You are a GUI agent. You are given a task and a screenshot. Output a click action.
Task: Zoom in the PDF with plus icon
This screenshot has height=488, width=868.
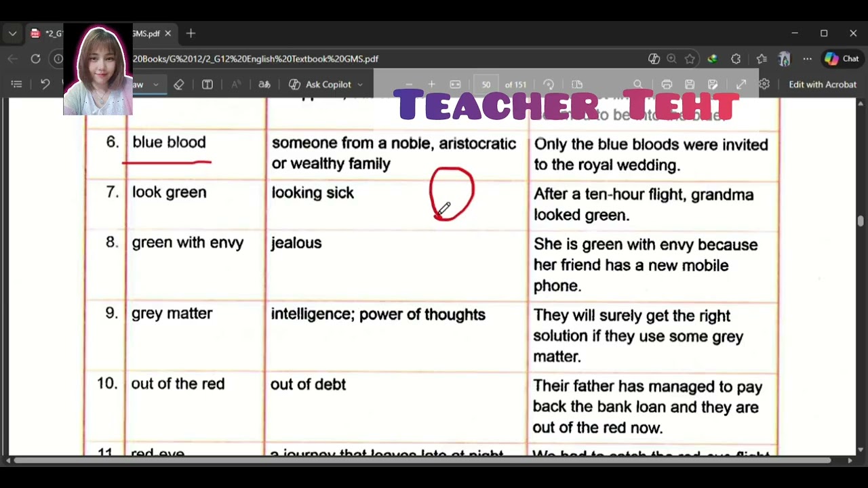pyautogui.click(x=431, y=84)
